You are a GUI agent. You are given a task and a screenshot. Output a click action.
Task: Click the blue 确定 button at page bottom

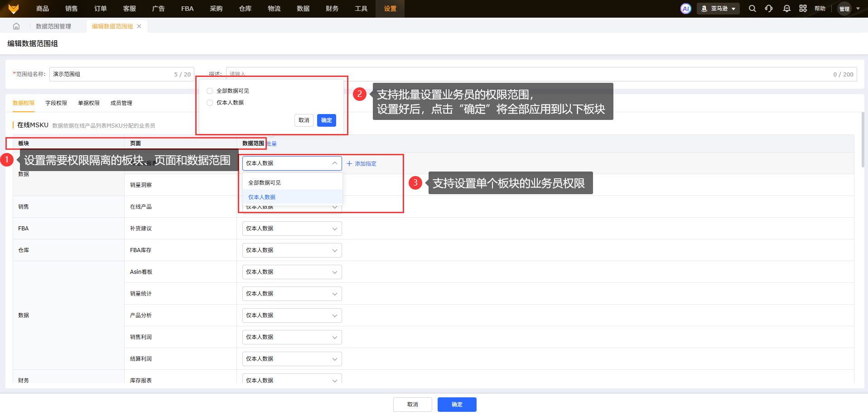(x=457, y=405)
